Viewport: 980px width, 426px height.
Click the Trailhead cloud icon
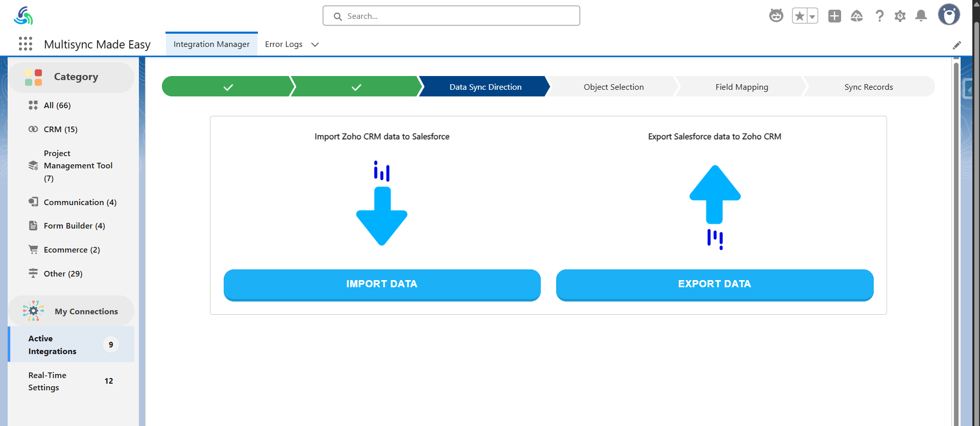[857, 16]
